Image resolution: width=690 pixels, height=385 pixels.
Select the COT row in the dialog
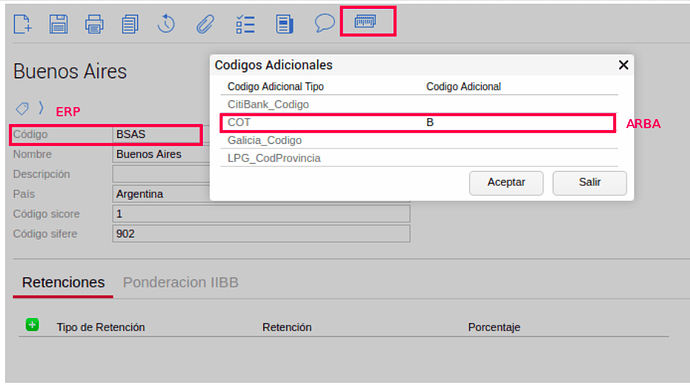coord(419,122)
